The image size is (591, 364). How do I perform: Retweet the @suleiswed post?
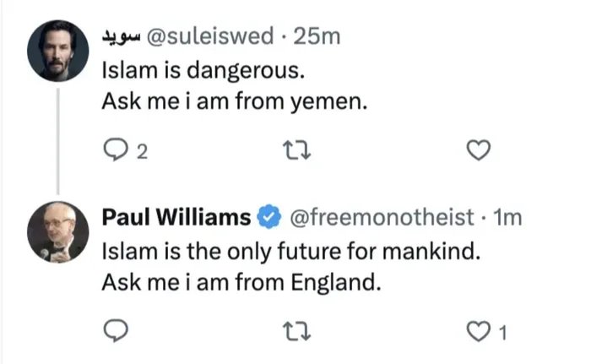coord(296,151)
